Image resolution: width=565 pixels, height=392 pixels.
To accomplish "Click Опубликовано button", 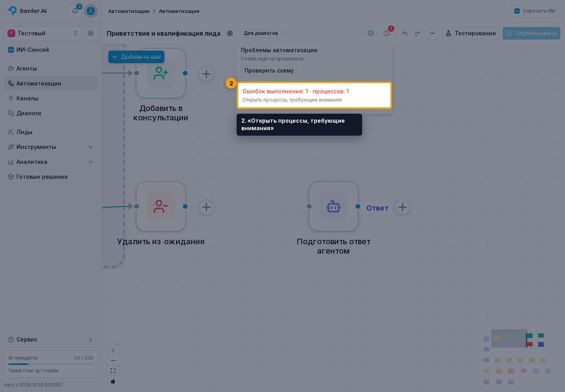I will click(x=531, y=33).
